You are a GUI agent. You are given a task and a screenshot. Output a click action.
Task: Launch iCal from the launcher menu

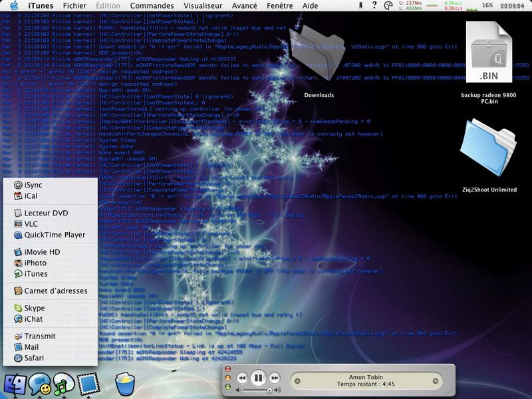(x=51, y=196)
